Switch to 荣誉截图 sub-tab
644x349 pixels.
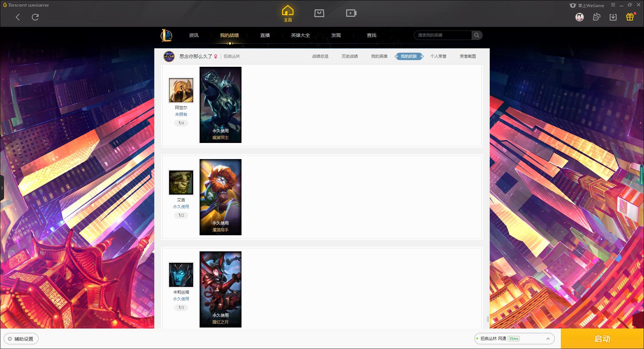click(468, 56)
